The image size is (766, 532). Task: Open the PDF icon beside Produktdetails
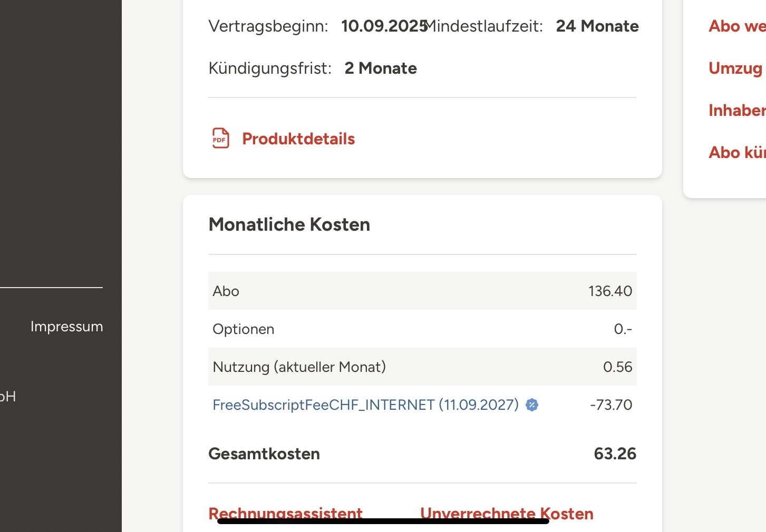tap(220, 139)
